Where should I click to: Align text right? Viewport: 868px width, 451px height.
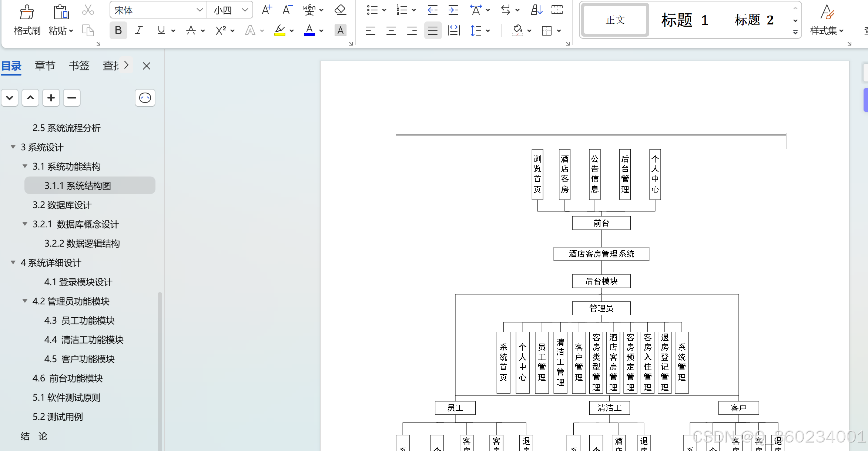pos(412,30)
